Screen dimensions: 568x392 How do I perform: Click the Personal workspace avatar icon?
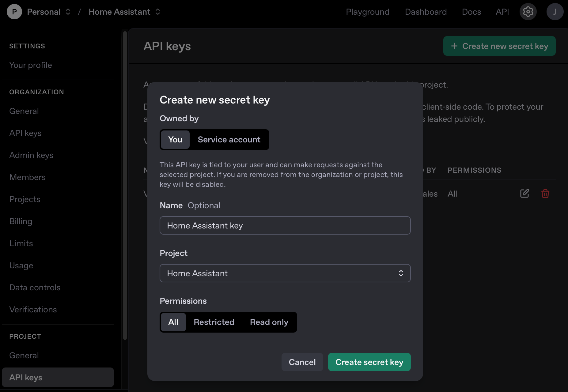coord(14,12)
